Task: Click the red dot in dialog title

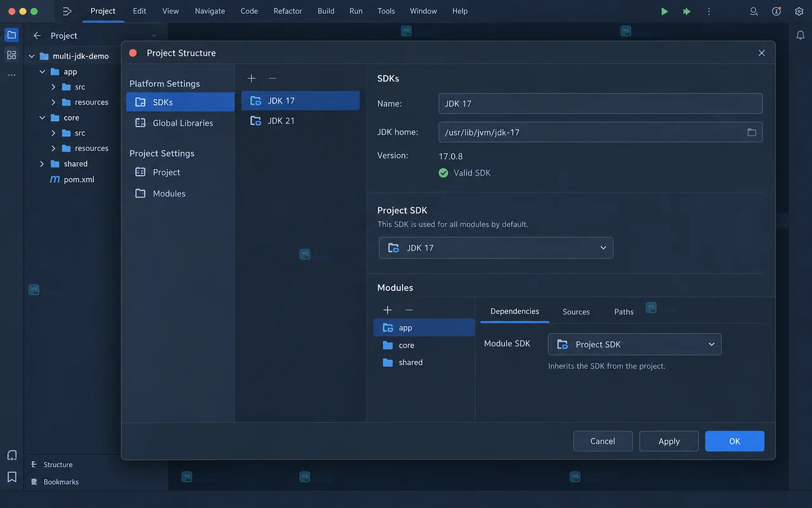Action: 133,53
